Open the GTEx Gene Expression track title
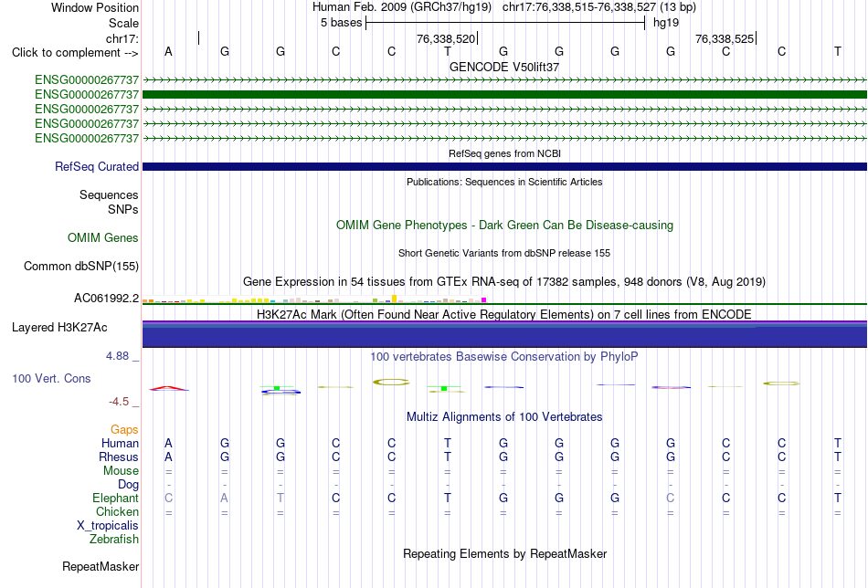The image size is (868, 588). point(504,281)
